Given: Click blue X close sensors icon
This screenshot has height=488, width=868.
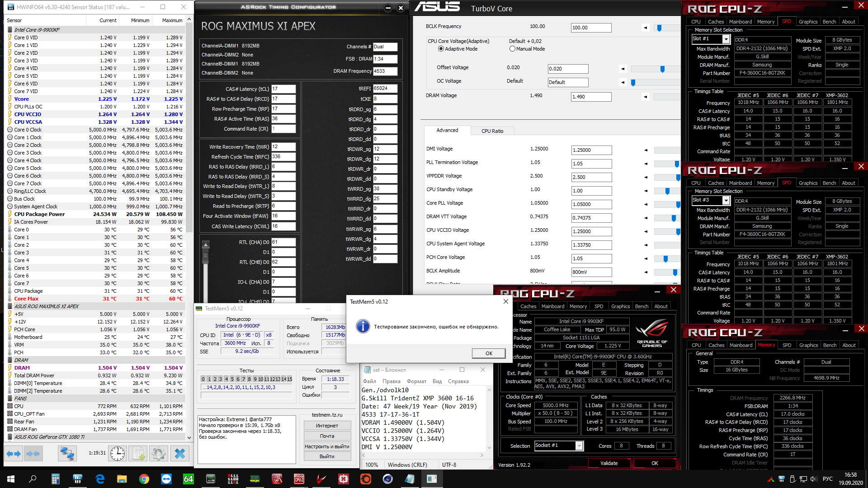Looking at the screenshot, I should pyautogui.click(x=180, y=453).
